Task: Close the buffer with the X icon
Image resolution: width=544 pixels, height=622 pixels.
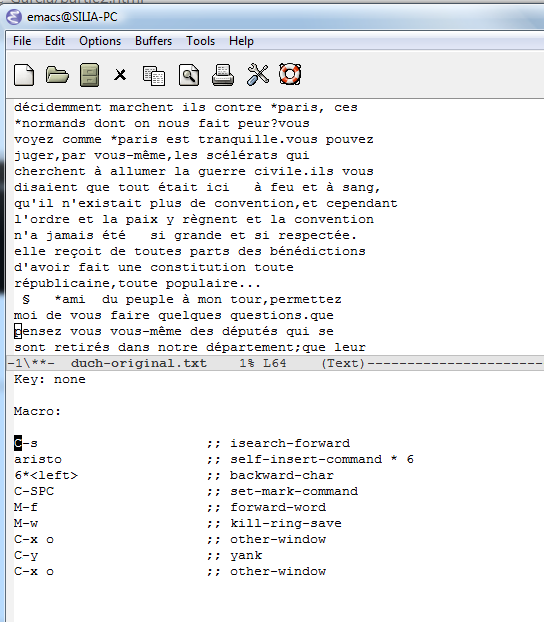Action: tap(120, 75)
